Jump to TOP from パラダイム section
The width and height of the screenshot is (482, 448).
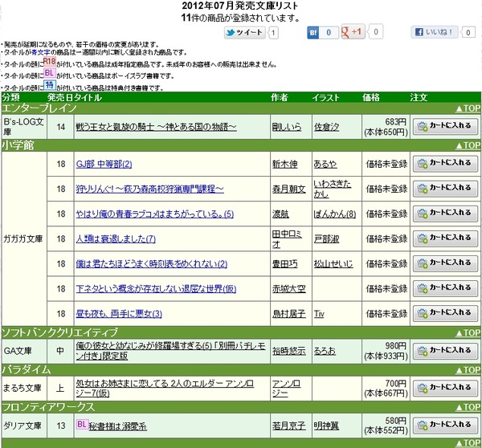tap(468, 370)
